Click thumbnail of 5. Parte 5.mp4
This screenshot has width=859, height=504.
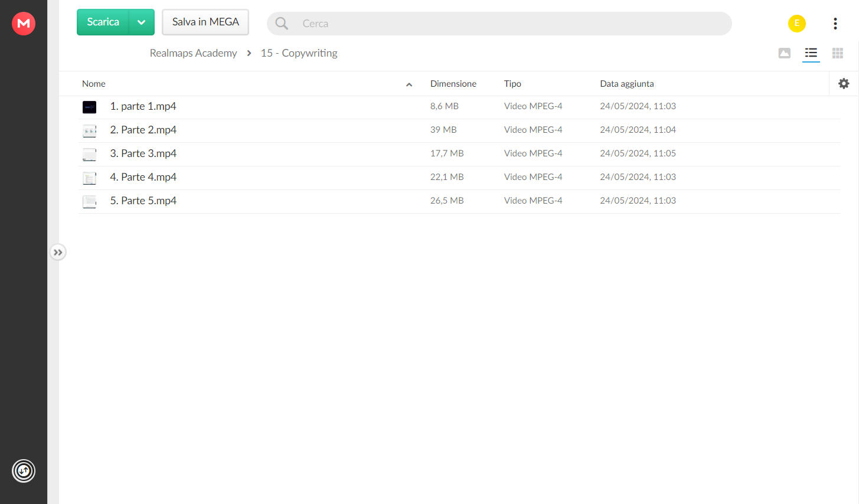pyautogui.click(x=89, y=201)
